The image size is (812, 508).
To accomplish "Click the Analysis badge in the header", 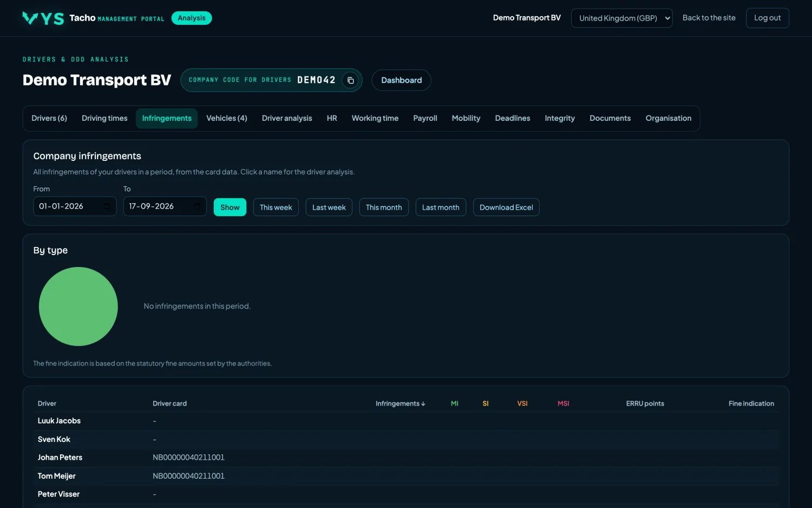I will [192, 18].
